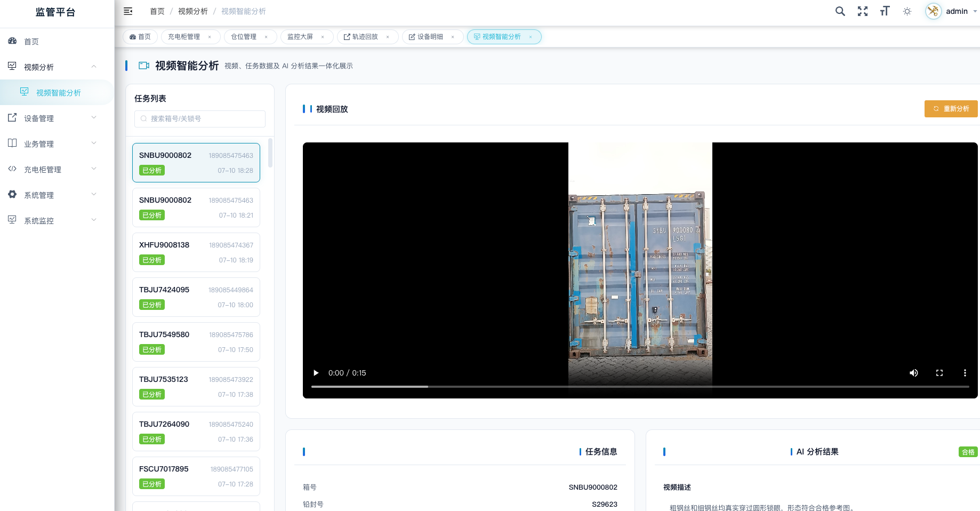Image resolution: width=980 pixels, height=511 pixels.
Task: Toggle fullscreen mode in the top header bar
Action: pyautogui.click(x=863, y=11)
